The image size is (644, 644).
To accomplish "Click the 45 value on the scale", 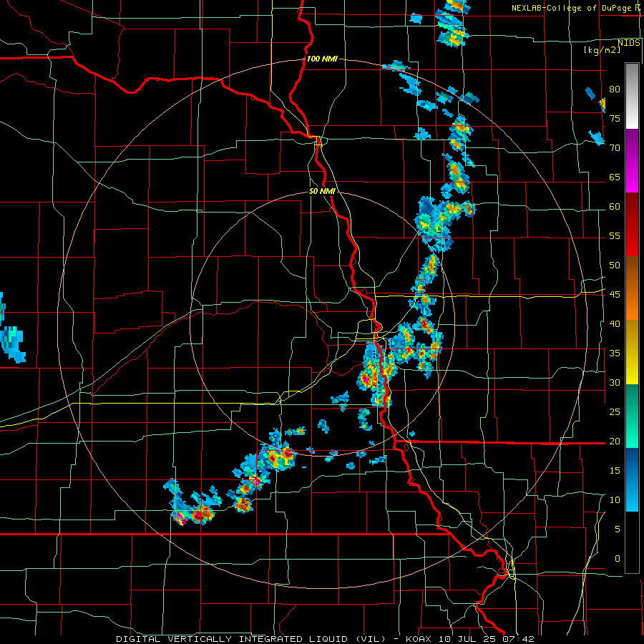I will pos(615,295).
